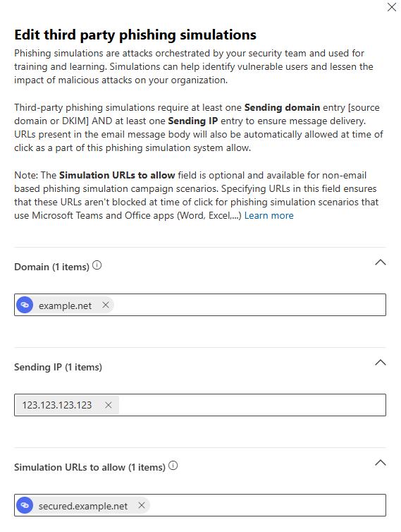The height and width of the screenshot is (532, 401).
Task: Click the link icon beside example.net
Action: [25, 305]
